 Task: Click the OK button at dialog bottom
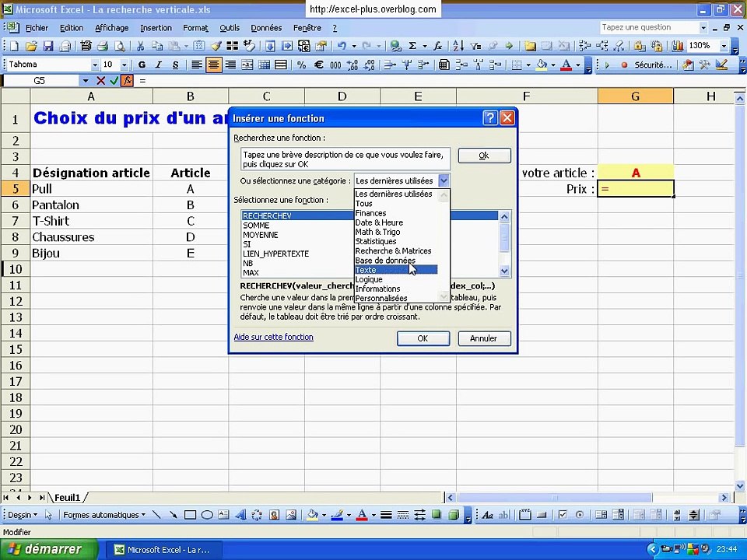coord(423,338)
